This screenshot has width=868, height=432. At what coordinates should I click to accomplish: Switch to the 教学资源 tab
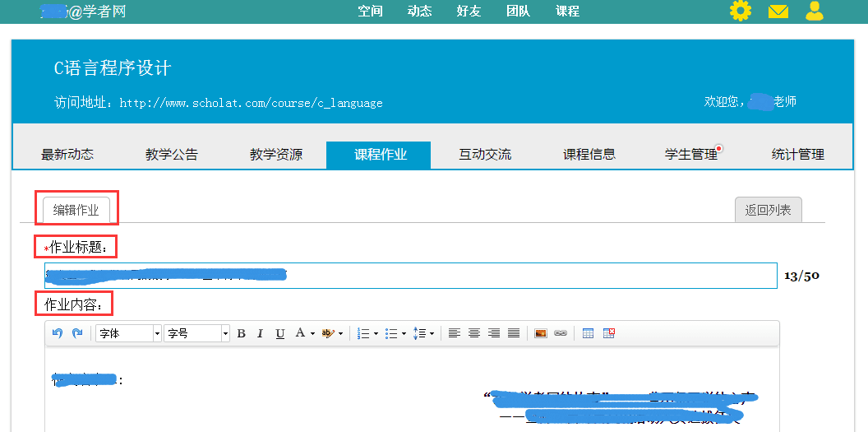click(x=276, y=155)
